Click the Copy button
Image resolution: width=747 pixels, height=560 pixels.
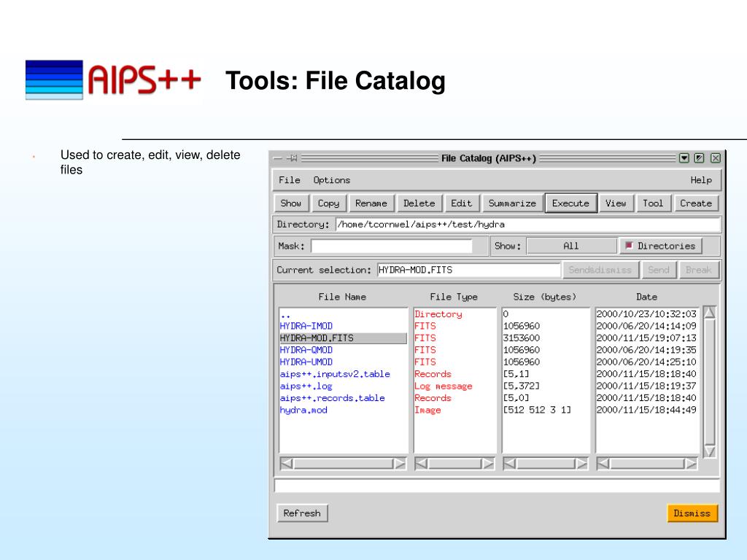[x=329, y=203]
